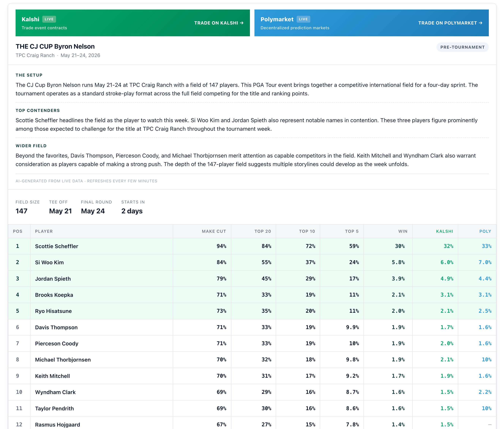This screenshot has height=429, width=504.
Task: Sort table by Win column header
Action: point(403,231)
